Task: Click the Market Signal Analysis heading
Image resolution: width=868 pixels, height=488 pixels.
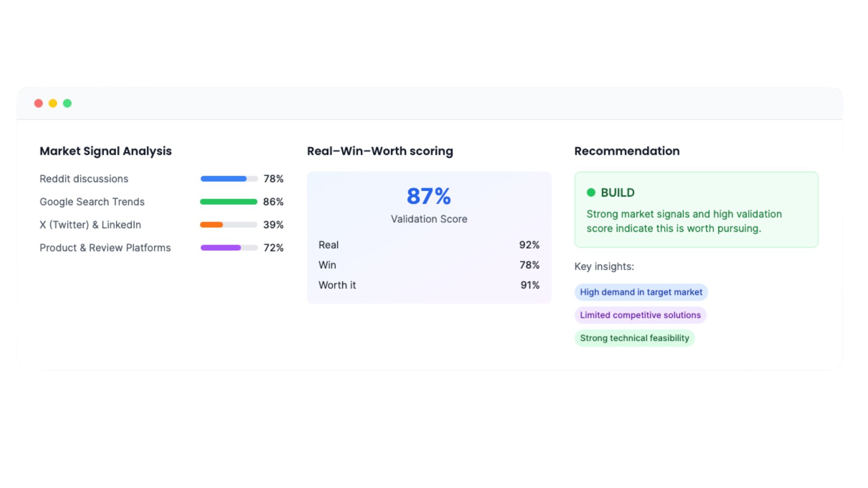Action: pyautogui.click(x=105, y=151)
